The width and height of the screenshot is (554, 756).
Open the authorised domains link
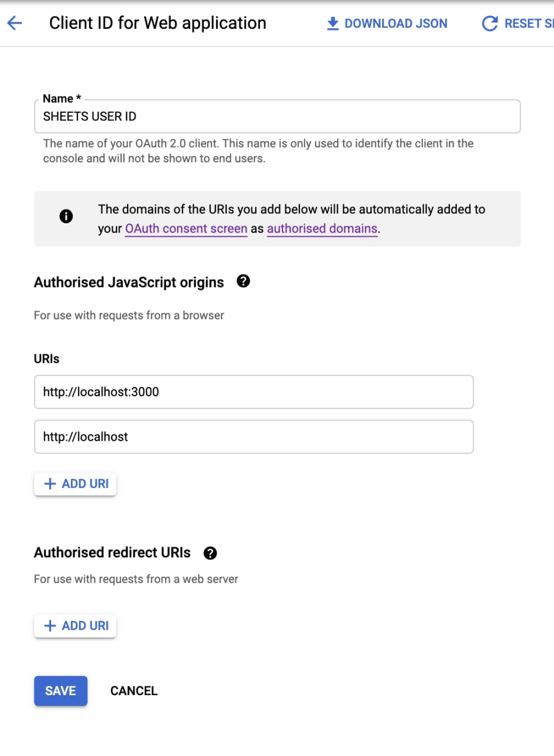pyautogui.click(x=322, y=229)
